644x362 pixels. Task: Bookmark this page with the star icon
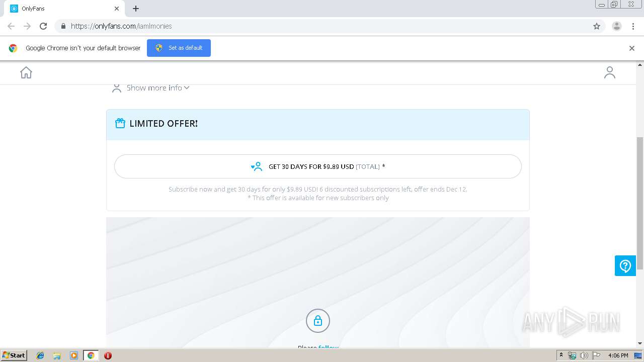point(597,26)
